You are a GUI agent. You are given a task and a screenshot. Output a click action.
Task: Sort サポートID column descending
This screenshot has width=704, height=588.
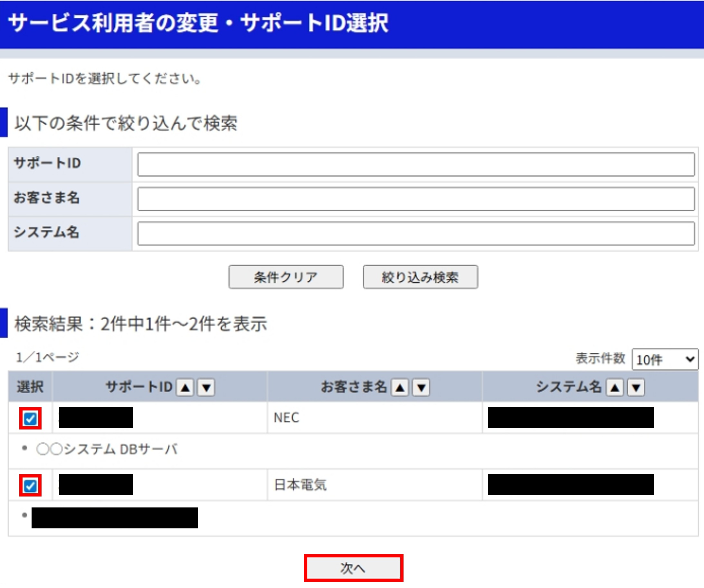click(206, 388)
